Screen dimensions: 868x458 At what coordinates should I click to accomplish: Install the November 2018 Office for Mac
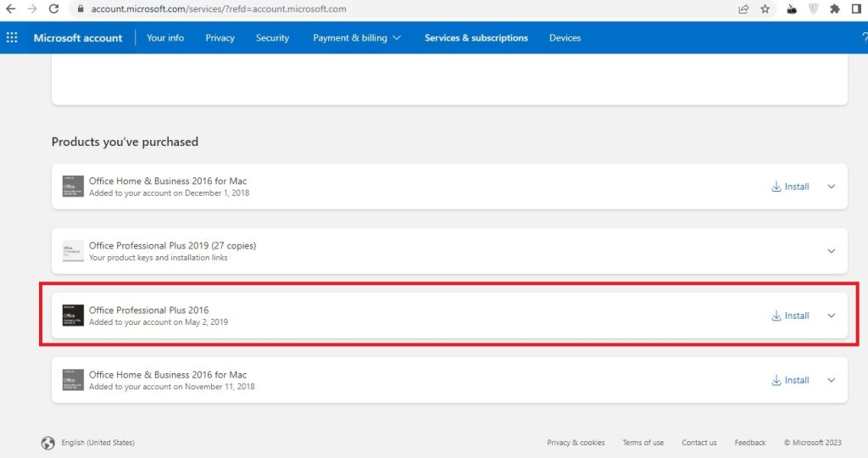(790, 380)
